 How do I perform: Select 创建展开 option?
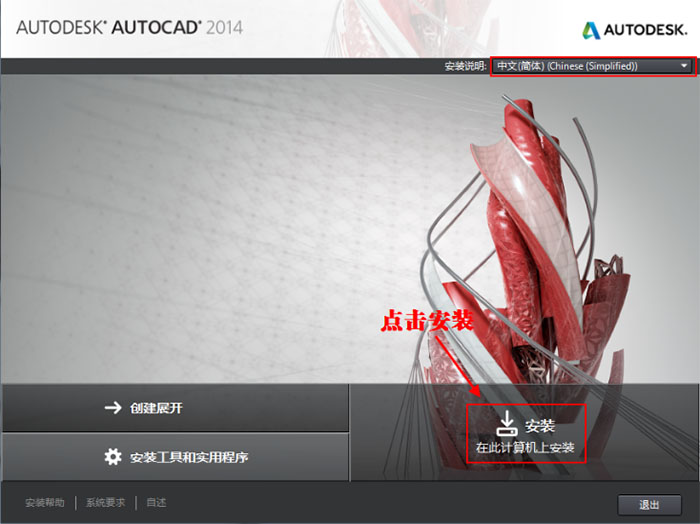175,408
